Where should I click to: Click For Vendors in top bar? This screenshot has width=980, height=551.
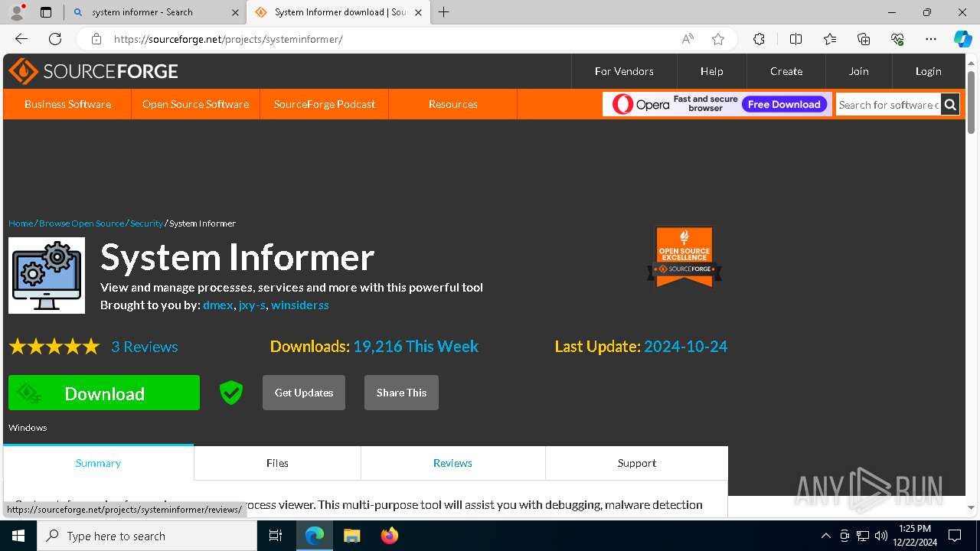[x=624, y=71]
